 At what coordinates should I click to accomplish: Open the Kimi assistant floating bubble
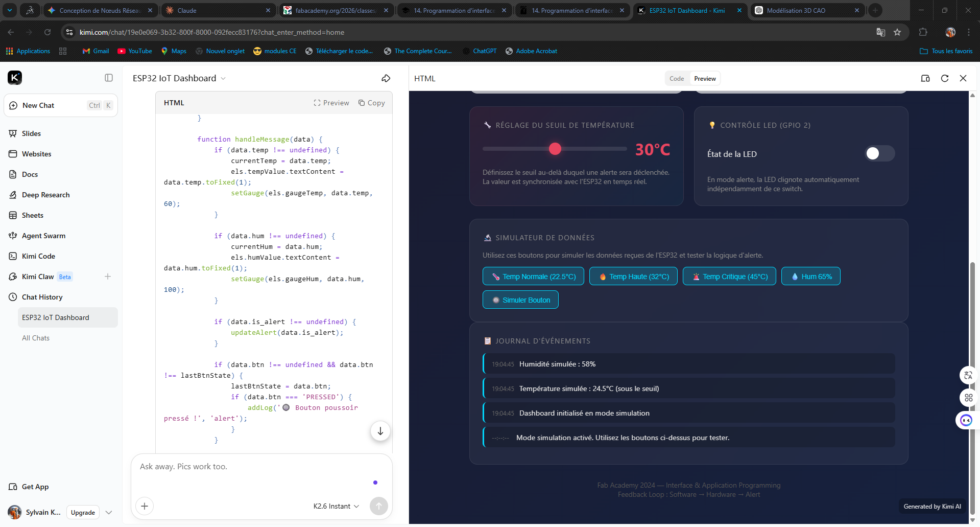click(966, 420)
